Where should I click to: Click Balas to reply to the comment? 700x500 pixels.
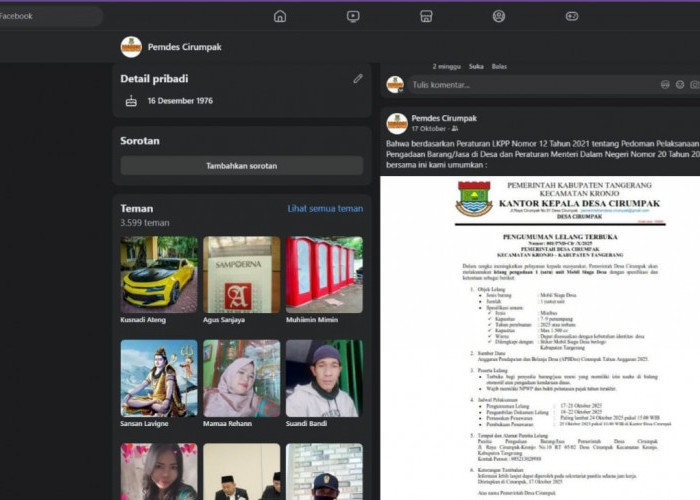[499, 66]
